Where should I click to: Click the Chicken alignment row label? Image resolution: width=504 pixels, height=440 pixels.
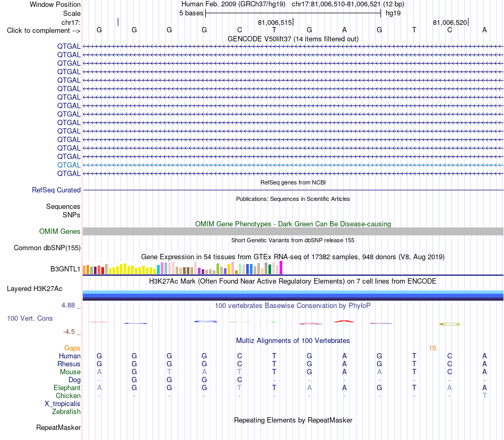pos(68,395)
